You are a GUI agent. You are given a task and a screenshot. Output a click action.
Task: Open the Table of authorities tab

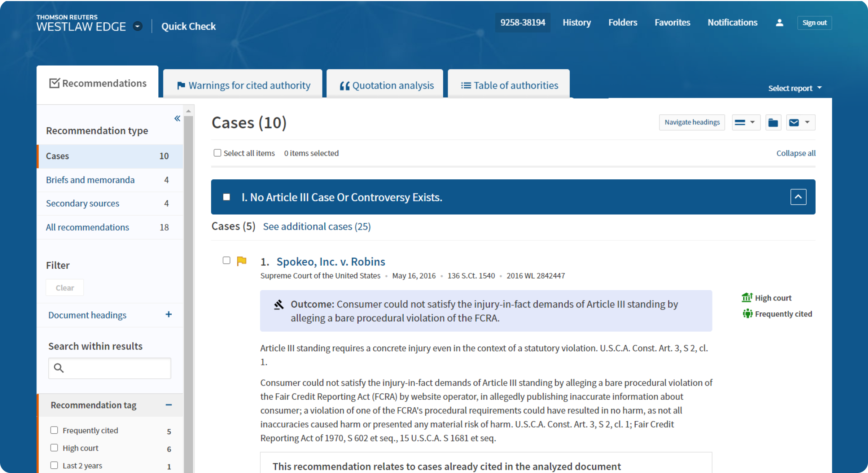coord(509,86)
